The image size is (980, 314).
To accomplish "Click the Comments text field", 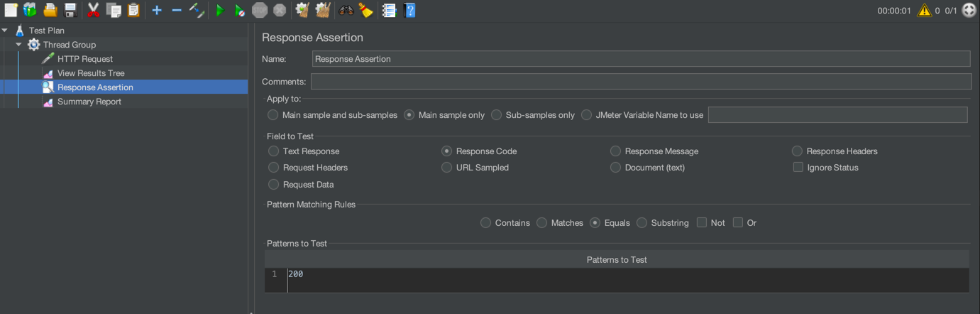I will (641, 82).
